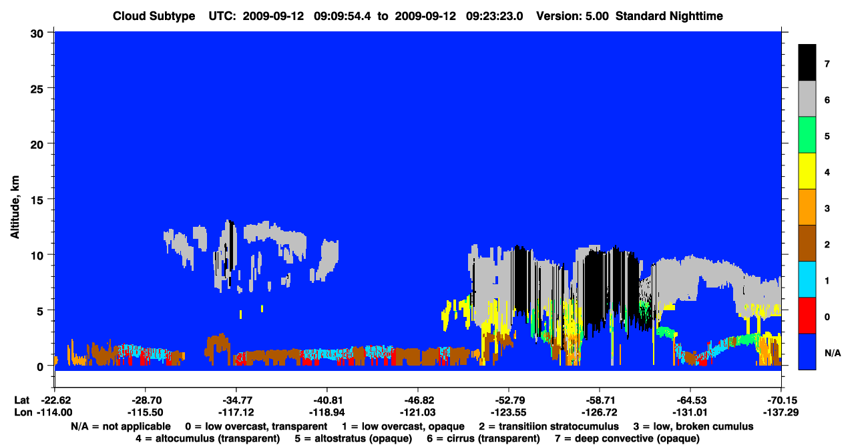Select the orange broken cumulus legend swatch
Screen dimensions: 868x445
807,207
